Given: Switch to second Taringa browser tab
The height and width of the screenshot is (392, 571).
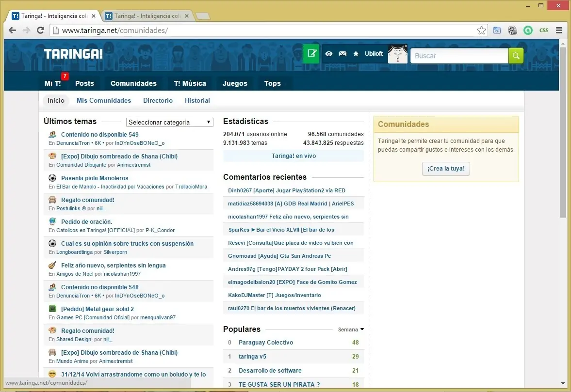Looking at the screenshot, I should click(147, 16).
